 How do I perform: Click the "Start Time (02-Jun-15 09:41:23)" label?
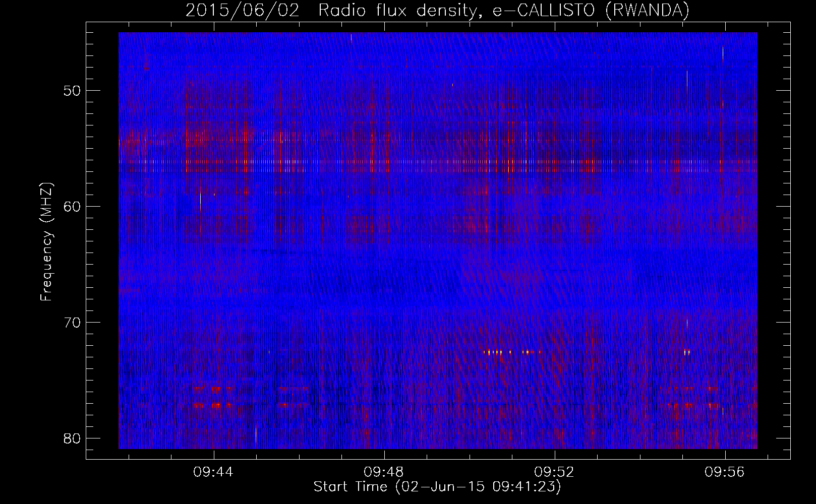pyautogui.click(x=437, y=487)
